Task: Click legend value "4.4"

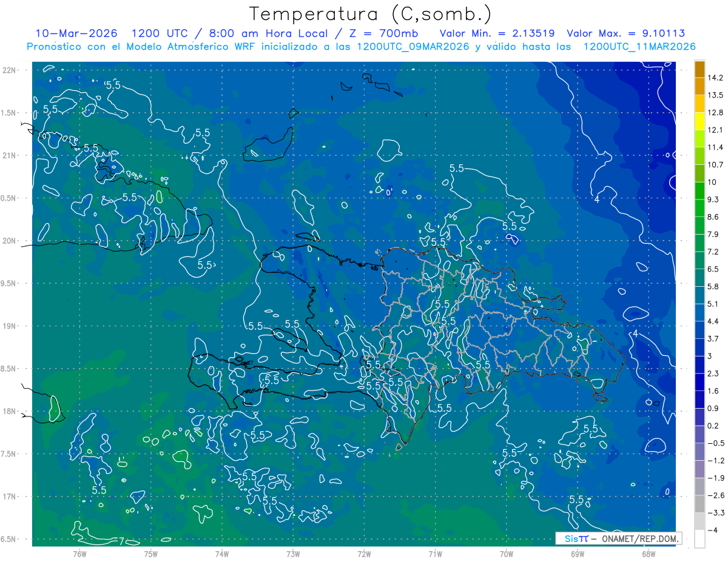Action: click(x=713, y=321)
